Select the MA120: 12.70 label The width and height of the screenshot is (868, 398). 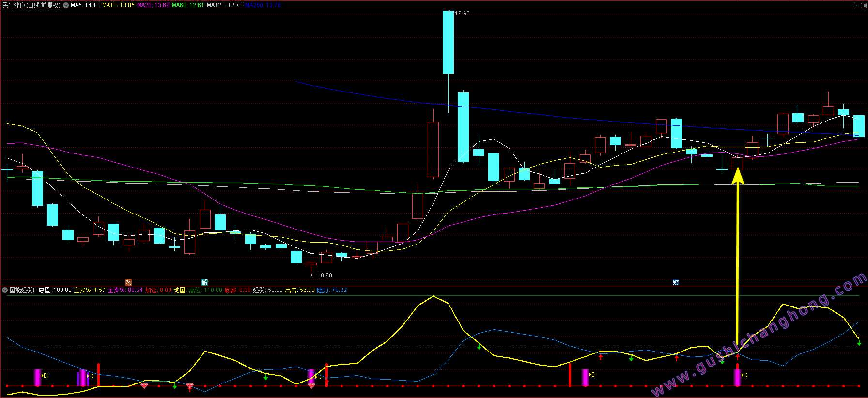224,5
